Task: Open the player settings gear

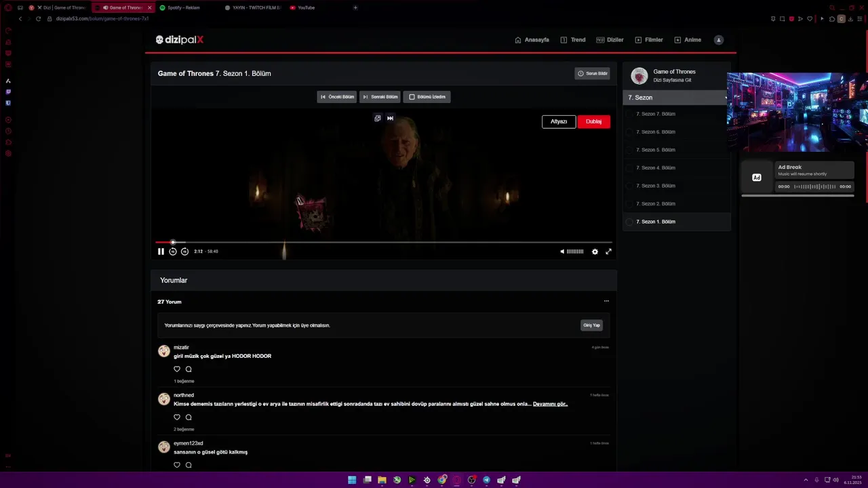Action: point(595,251)
